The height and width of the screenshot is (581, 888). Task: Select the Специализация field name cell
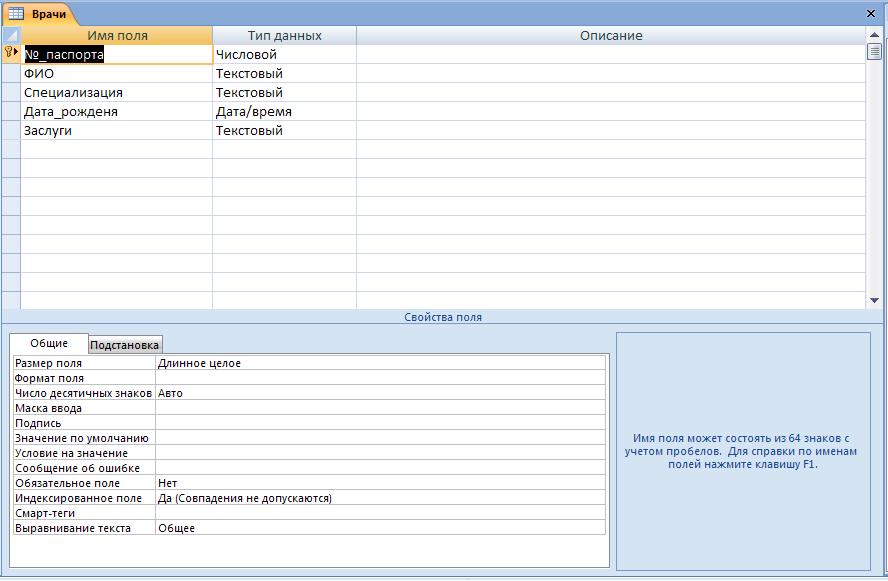[x=117, y=93]
